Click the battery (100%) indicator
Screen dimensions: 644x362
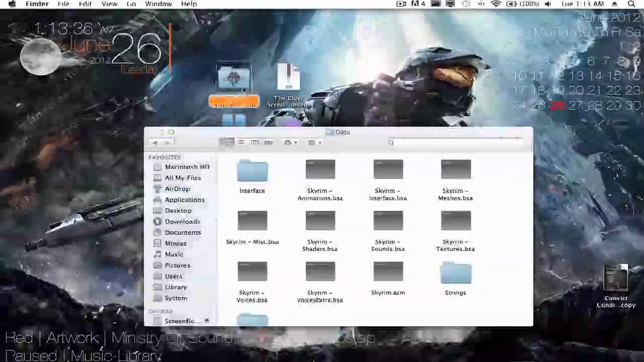click(x=522, y=4)
